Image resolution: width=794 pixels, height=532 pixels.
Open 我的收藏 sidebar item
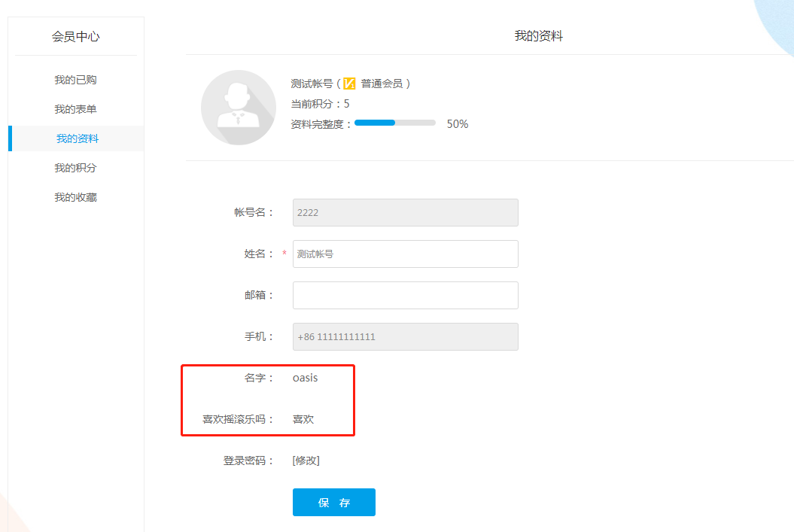tap(75, 197)
